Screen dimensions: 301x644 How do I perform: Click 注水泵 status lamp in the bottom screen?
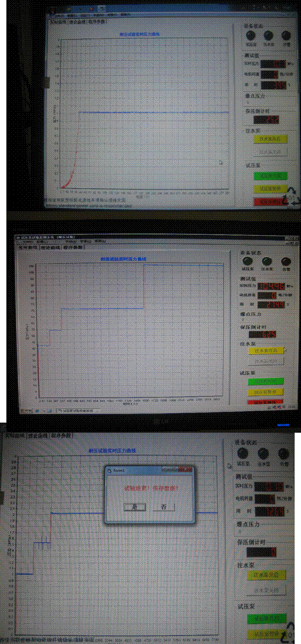(x=263, y=454)
